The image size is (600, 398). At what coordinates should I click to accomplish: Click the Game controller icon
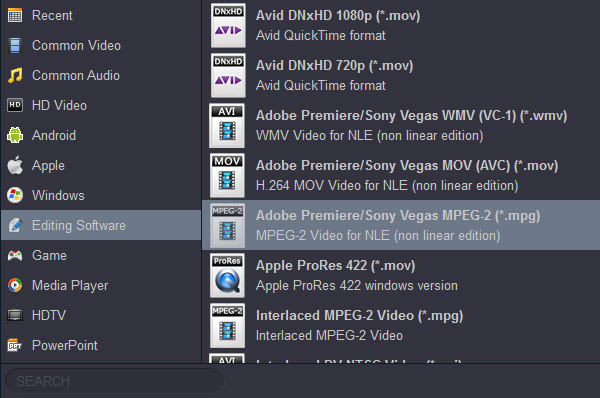click(x=15, y=255)
